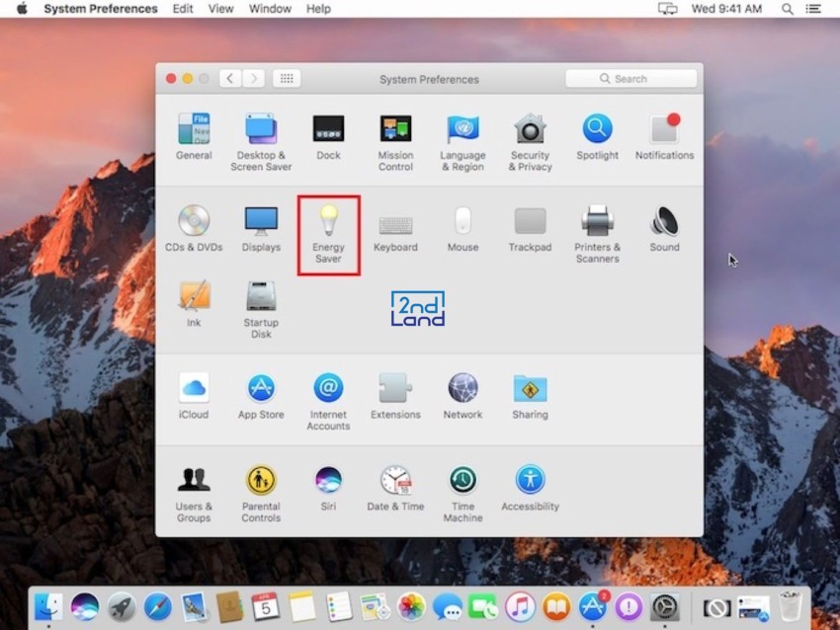This screenshot has width=840, height=630.
Task: Open Calendar from the Dock
Action: click(266, 607)
